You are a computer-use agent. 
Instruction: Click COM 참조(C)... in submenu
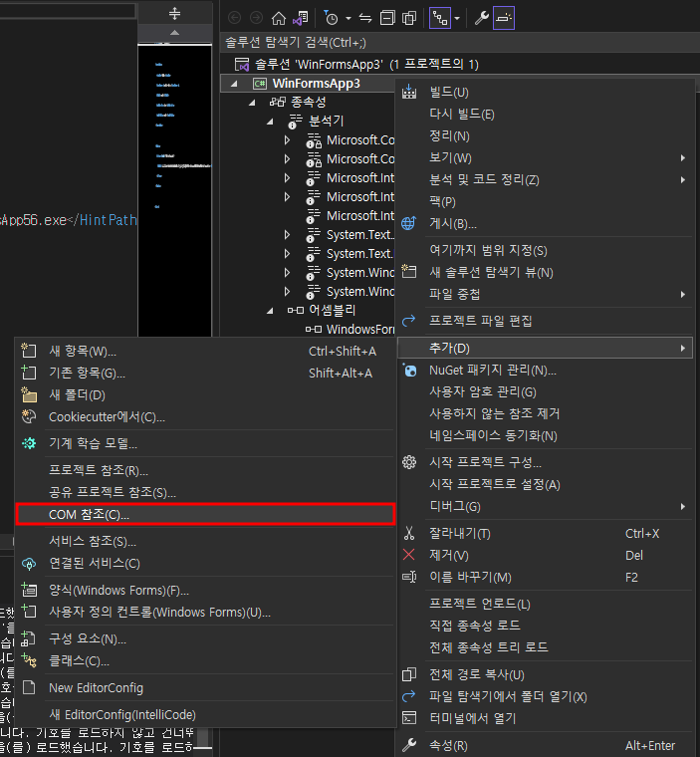click(205, 515)
